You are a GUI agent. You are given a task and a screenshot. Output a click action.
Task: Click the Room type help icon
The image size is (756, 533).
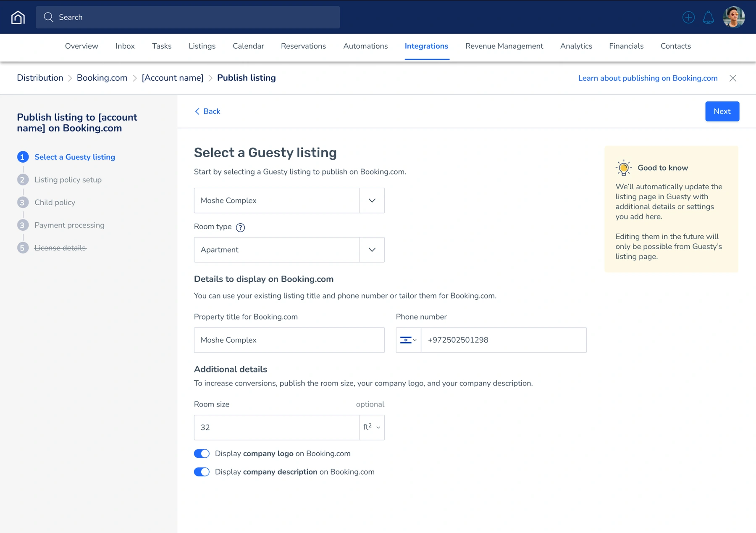(240, 227)
